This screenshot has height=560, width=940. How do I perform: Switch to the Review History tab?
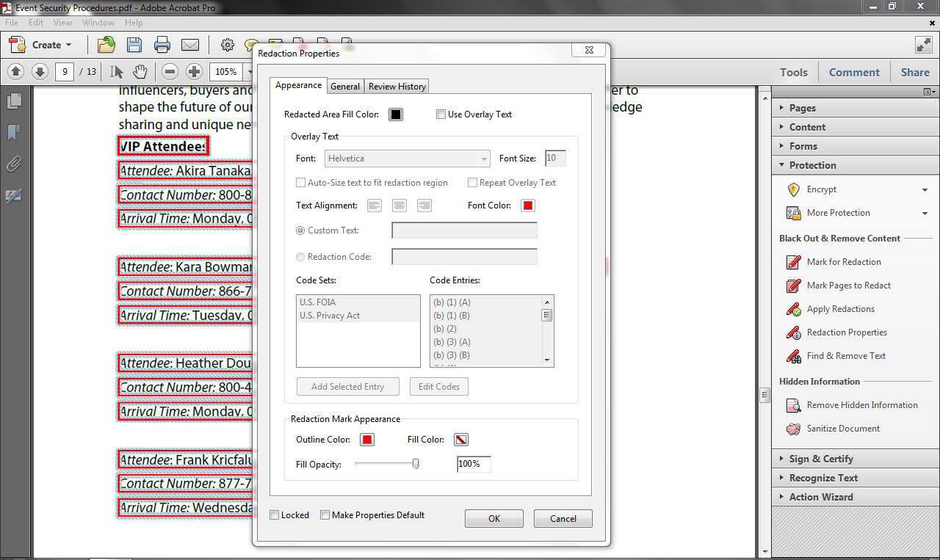click(397, 87)
